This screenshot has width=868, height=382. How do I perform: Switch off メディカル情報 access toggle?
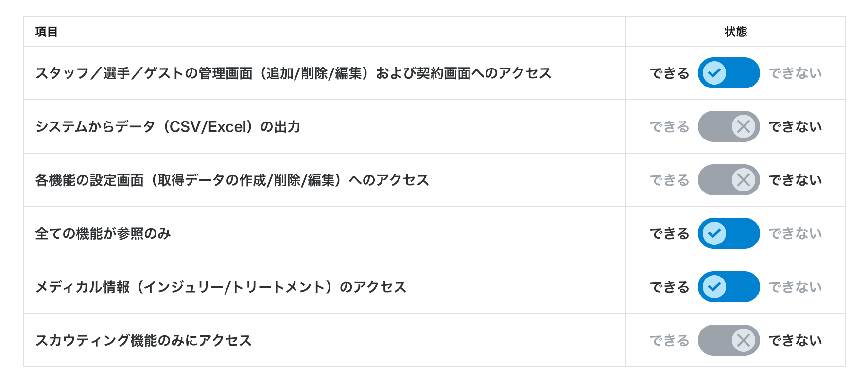(729, 287)
